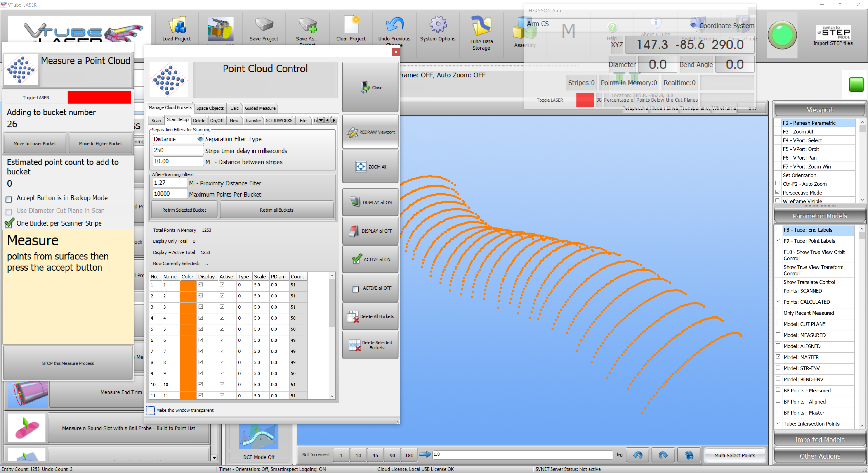The height and width of the screenshot is (473, 868).
Task: Click Retrim Selected Bucket button
Action: coord(184,210)
